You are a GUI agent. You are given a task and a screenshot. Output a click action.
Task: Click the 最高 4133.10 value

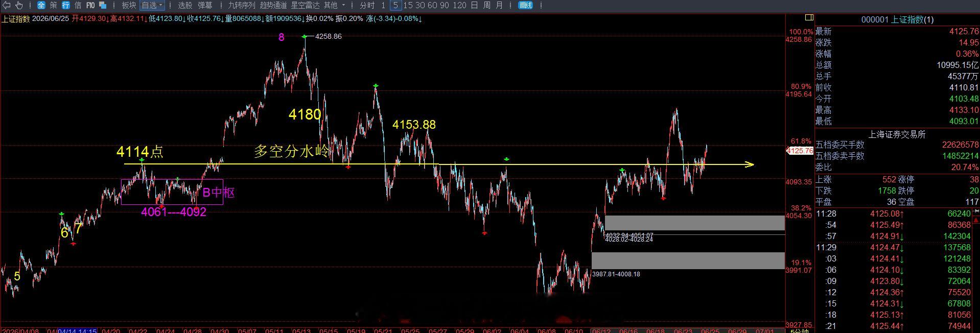click(964, 110)
